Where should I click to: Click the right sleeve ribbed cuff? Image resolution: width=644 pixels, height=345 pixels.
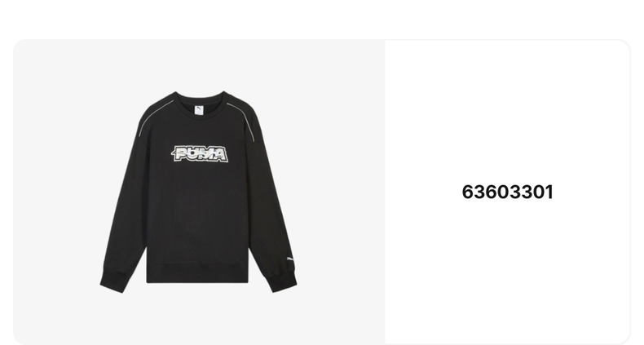point(283,281)
